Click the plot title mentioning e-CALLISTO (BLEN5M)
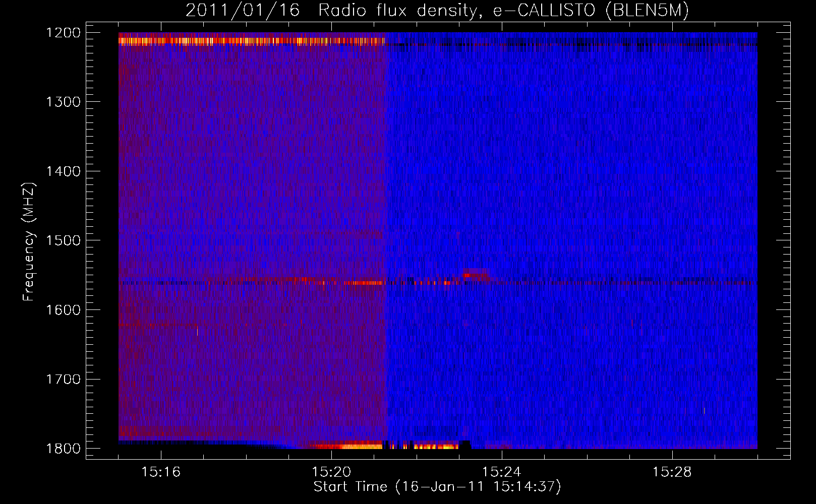 (437, 10)
